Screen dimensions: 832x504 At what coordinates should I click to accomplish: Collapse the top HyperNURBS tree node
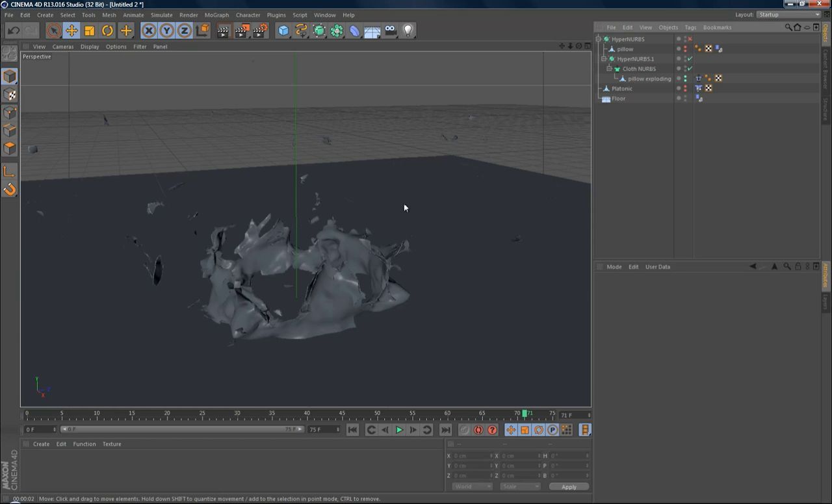(599, 39)
